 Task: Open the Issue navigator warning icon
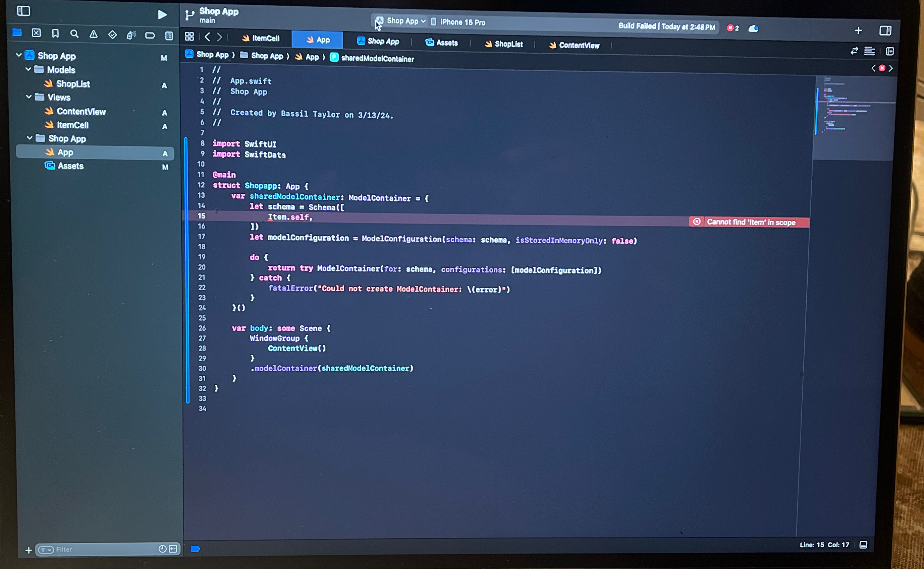[x=93, y=35]
